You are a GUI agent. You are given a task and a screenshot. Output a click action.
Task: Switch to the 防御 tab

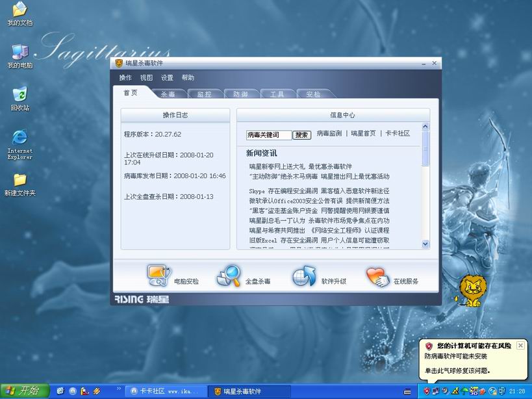[x=240, y=94]
